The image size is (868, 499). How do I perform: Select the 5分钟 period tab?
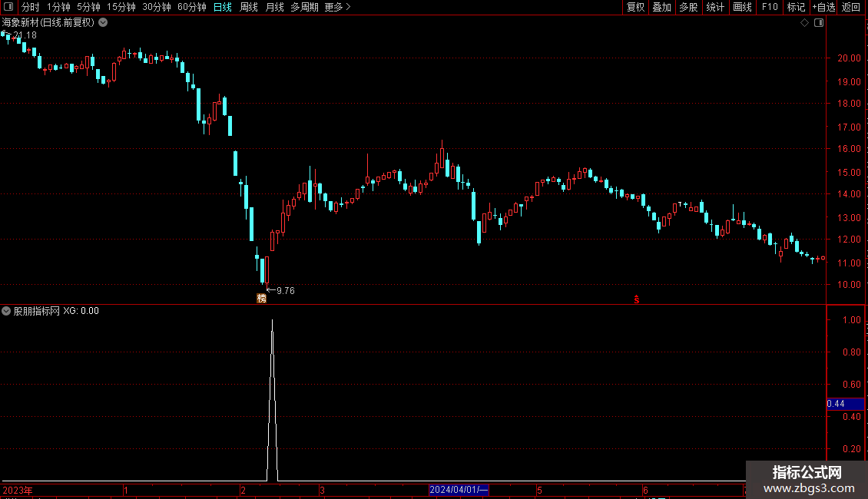(x=88, y=7)
